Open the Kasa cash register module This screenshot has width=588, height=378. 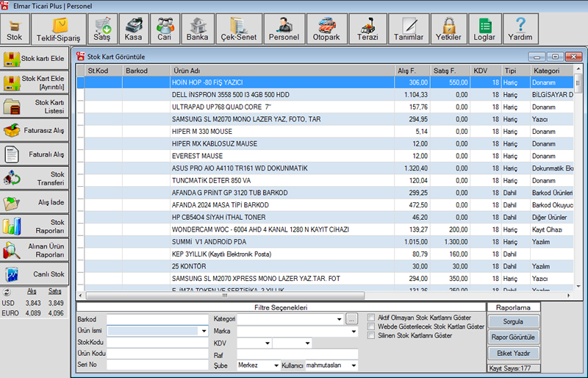click(x=133, y=29)
